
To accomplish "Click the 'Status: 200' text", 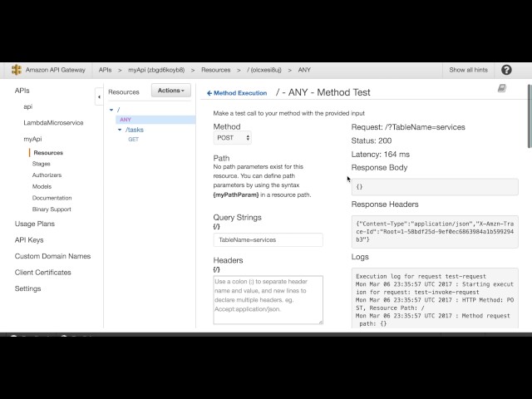I will click(372, 140).
